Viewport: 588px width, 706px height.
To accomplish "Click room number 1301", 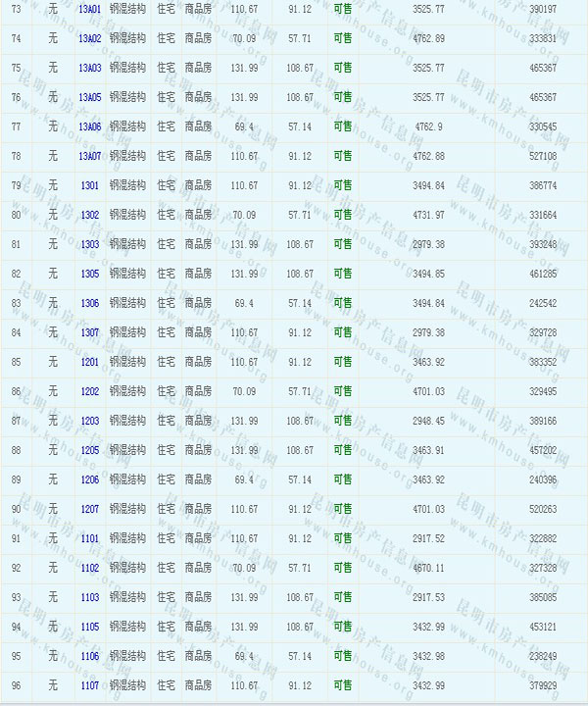I will pos(89,185).
